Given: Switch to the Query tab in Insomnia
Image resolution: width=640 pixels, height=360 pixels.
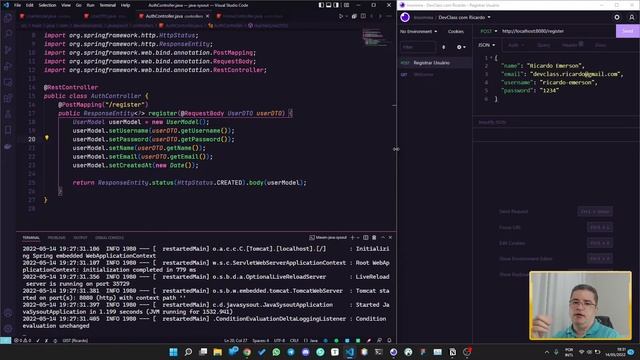Looking at the screenshot, I should (x=543, y=45).
